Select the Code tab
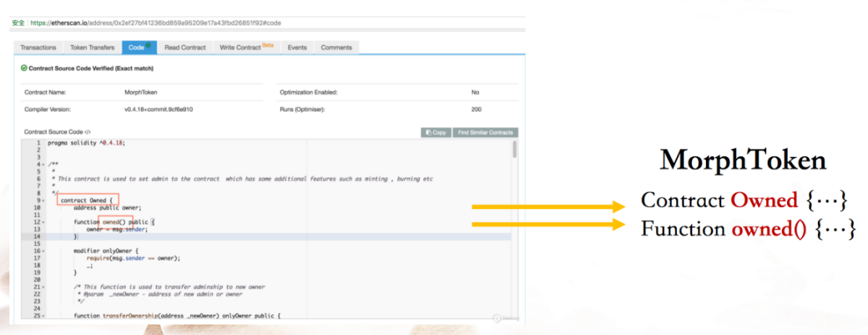The width and height of the screenshot is (868, 335). click(x=139, y=48)
